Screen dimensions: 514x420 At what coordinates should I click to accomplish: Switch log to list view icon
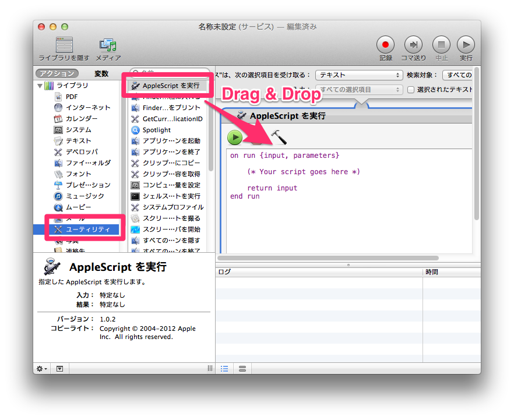point(224,369)
